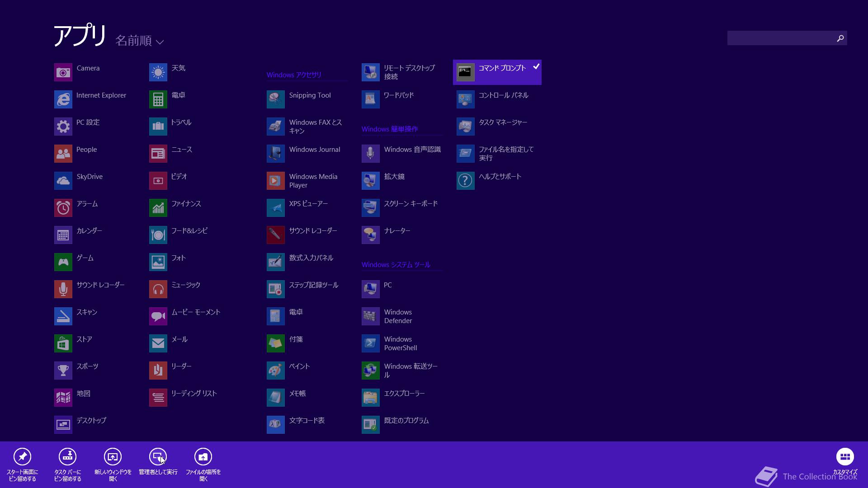Click ファイルの場所を開く button
Screen dimensions: 868x488
pyautogui.click(x=203, y=465)
